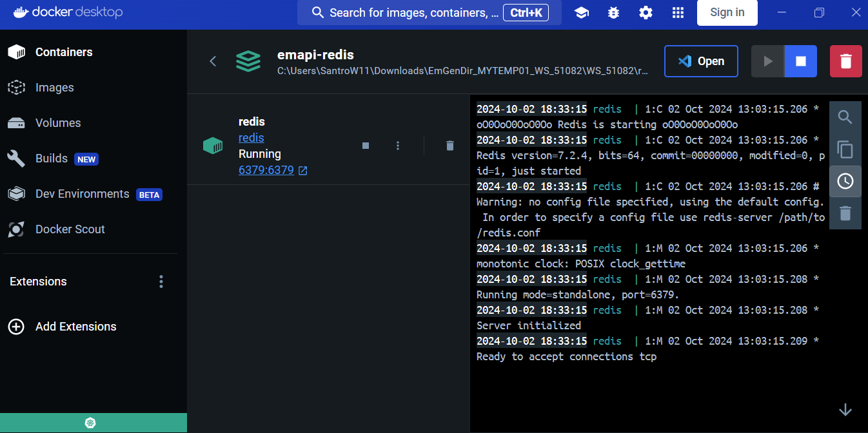Click the Docker Scout icon
Screen dimensions: 868x433
click(17, 229)
